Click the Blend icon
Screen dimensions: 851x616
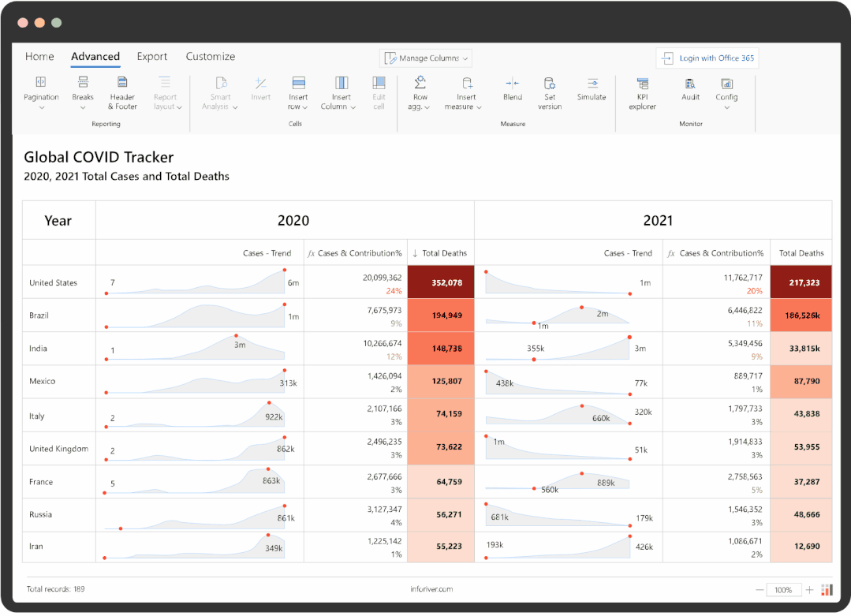point(513,83)
